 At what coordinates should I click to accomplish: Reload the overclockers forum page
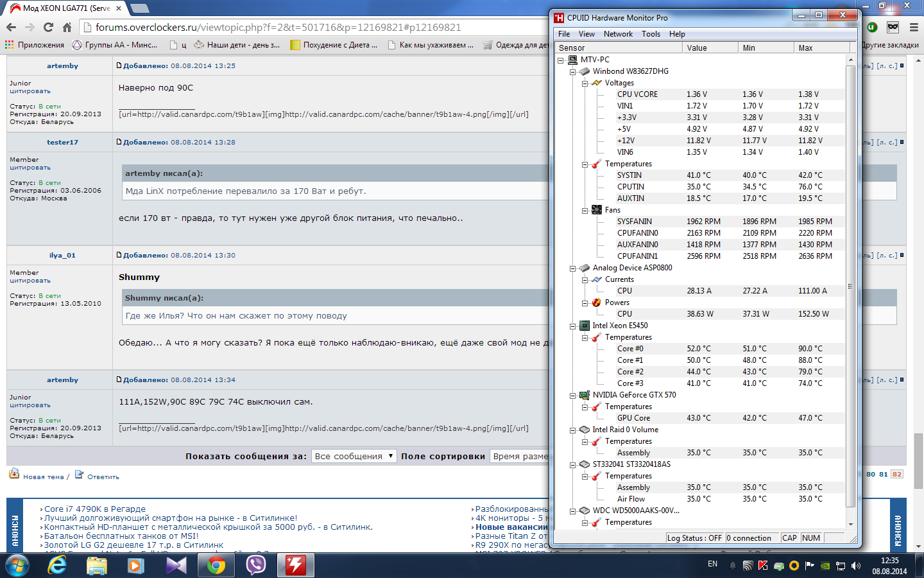(x=48, y=27)
